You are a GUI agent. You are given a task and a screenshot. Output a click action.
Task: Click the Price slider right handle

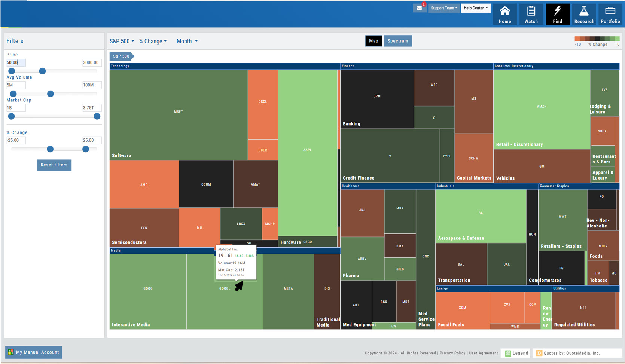click(x=42, y=71)
